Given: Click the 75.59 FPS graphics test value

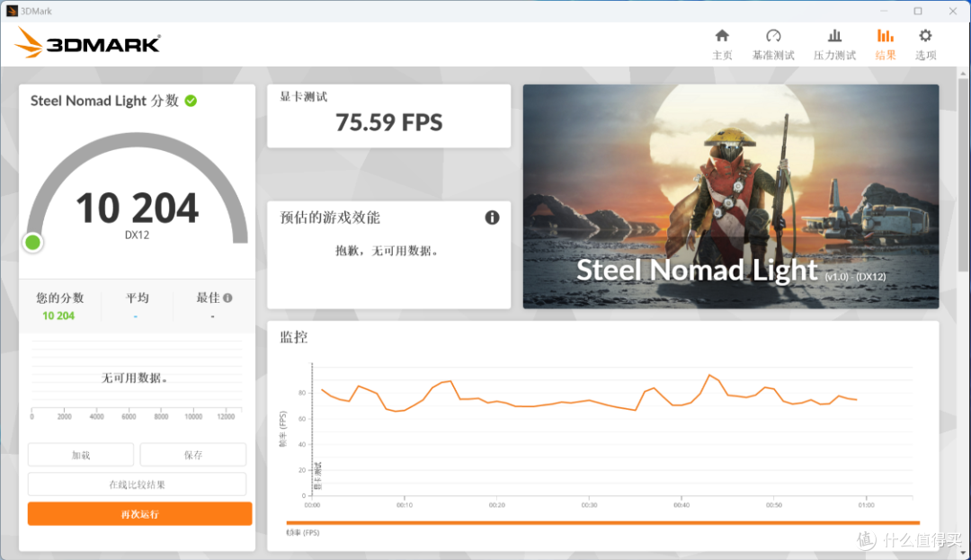Looking at the screenshot, I should click(x=389, y=122).
